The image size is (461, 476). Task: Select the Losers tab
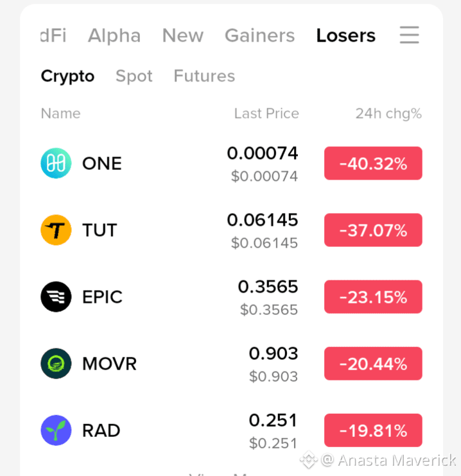point(346,35)
